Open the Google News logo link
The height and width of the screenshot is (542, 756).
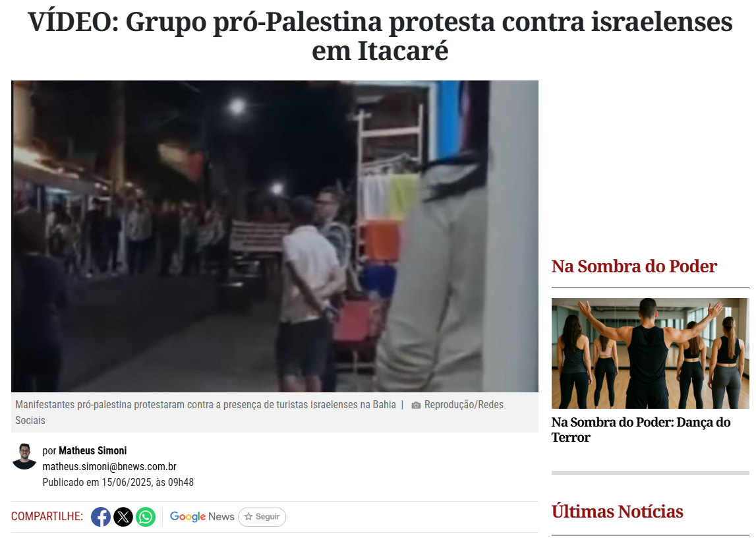[202, 516]
